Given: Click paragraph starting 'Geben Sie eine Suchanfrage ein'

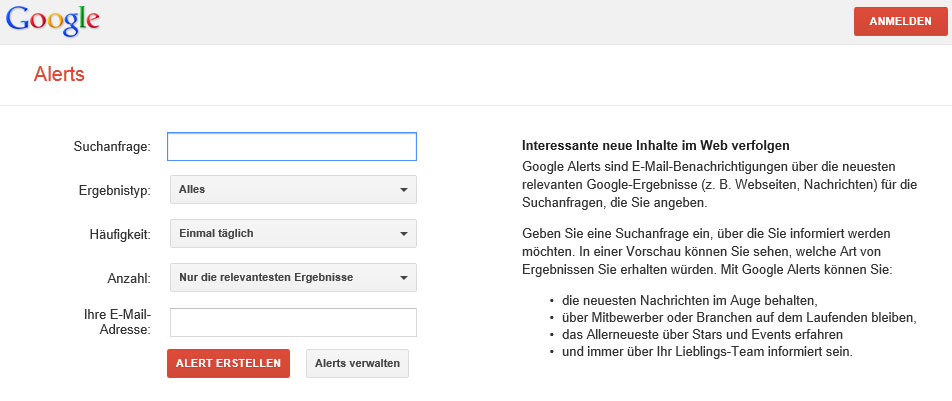Looking at the screenshot, I should pos(707,252).
